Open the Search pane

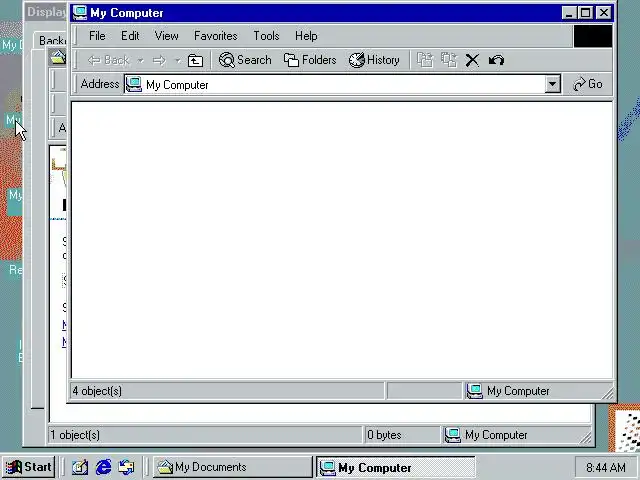click(x=245, y=60)
